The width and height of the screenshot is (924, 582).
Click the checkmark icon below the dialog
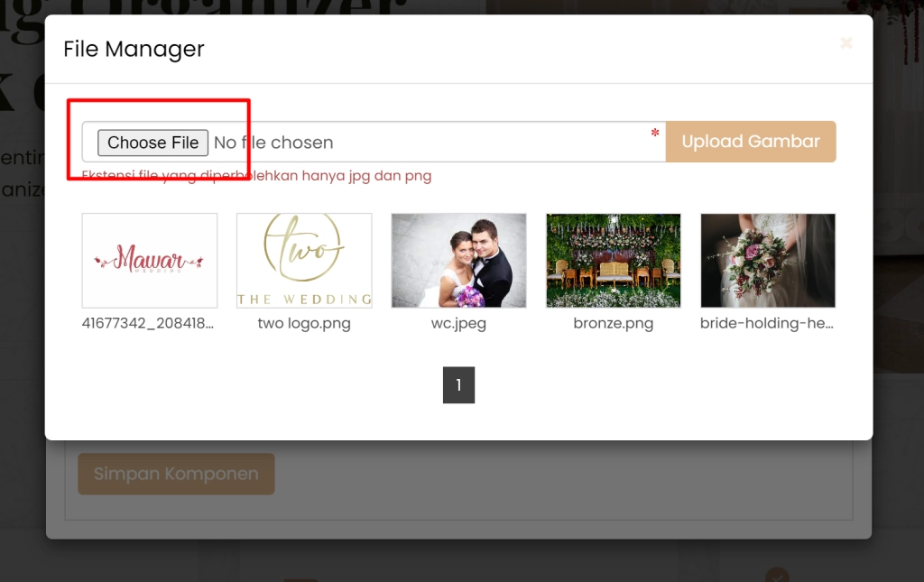click(777, 576)
